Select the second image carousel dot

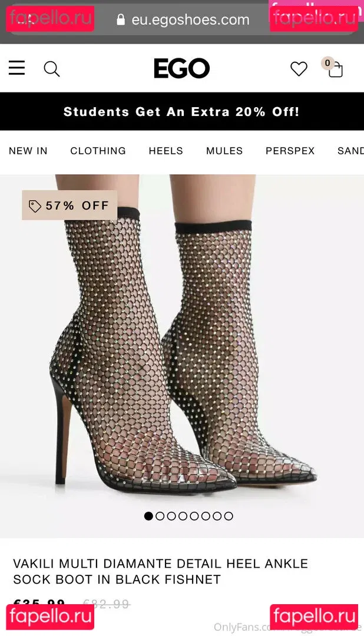pos(160,516)
